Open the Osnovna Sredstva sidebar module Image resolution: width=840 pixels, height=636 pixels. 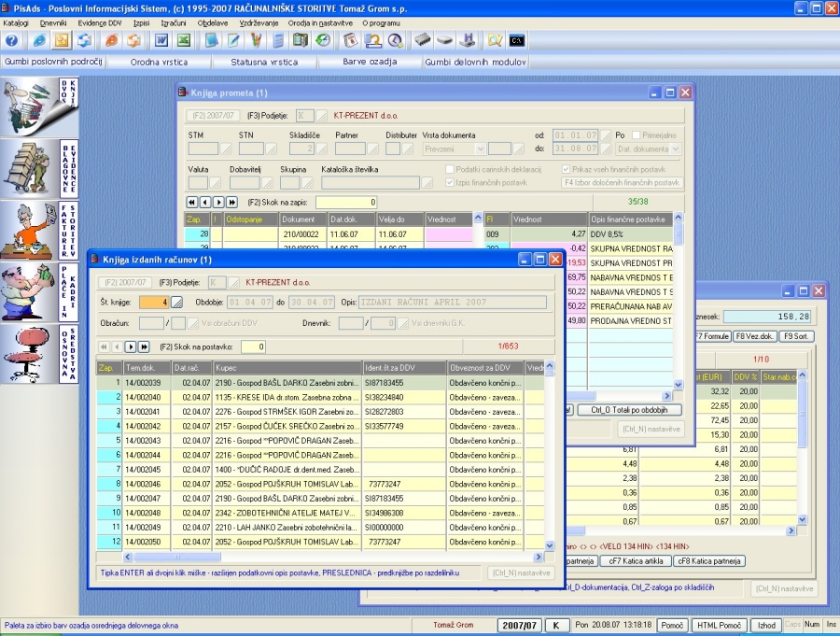click(x=40, y=352)
